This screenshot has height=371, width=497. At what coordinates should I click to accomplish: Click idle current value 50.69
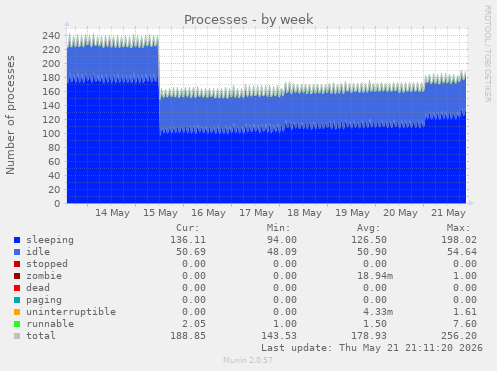click(x=191, y=252)
